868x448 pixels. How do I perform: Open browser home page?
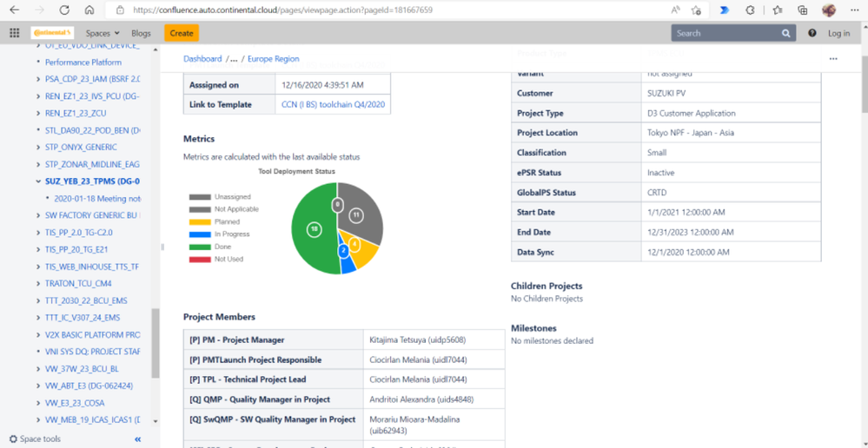tap(89, 10)
